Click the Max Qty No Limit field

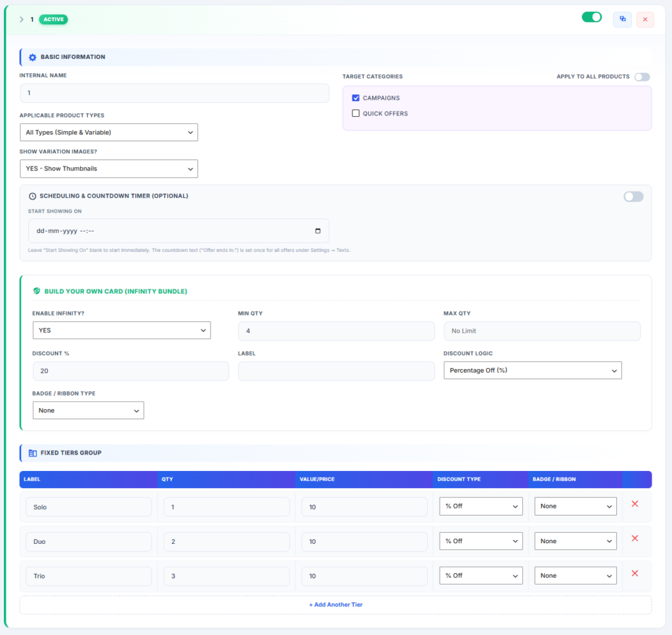[542, 331]
